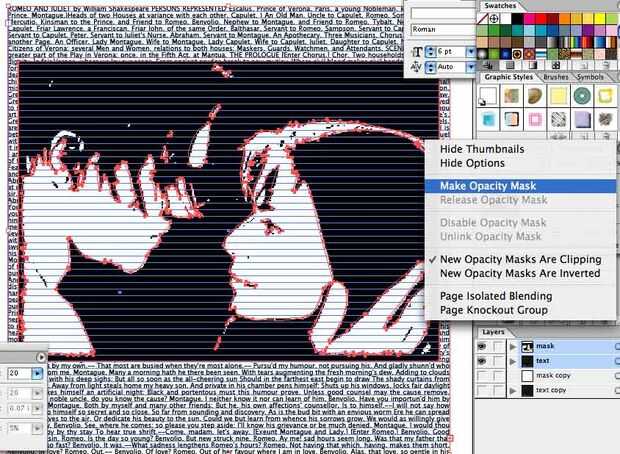Open the font size dropdown arrow
Viewport: 620px width, 454px height.
point(471,52)
